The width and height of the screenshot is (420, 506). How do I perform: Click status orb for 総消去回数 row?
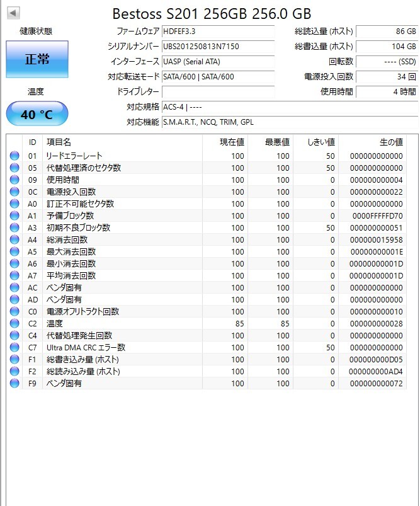tap(14, 240)
